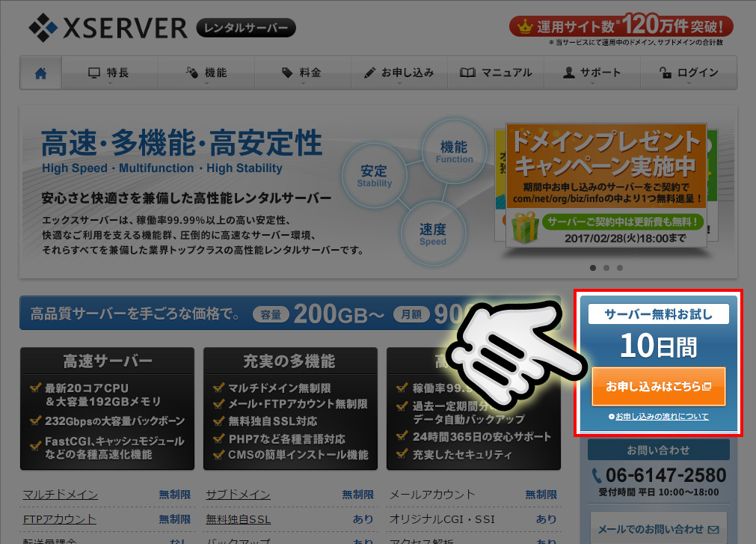This screenshot has height=544, width=756.
Task: Click the person icon on サポート
Action: (569, 72)
